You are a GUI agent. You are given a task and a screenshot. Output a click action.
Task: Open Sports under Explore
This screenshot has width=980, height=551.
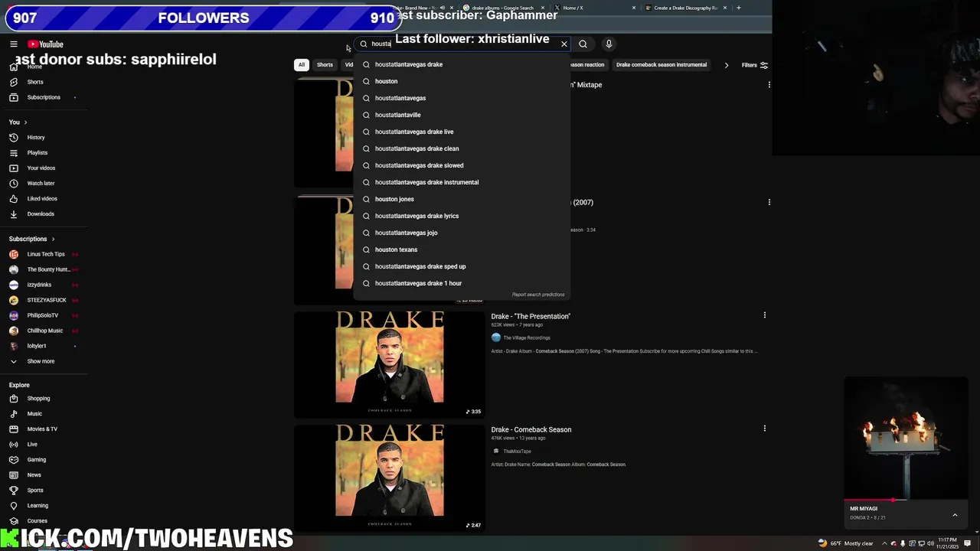coord(35,491)
